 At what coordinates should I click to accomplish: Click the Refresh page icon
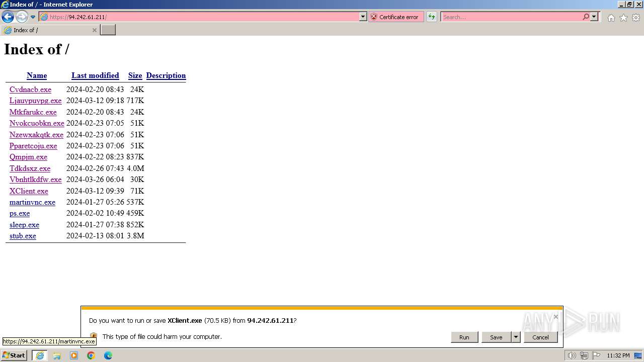click(x=432, y=17)
